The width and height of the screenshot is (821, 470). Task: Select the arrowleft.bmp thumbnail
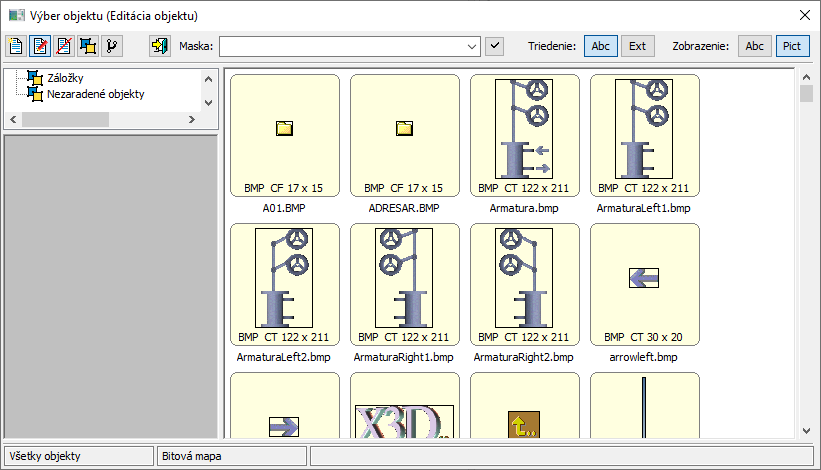point(644,284)
